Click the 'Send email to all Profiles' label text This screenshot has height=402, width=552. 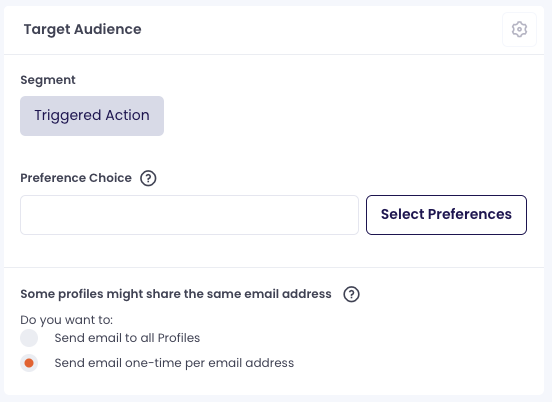127,338
